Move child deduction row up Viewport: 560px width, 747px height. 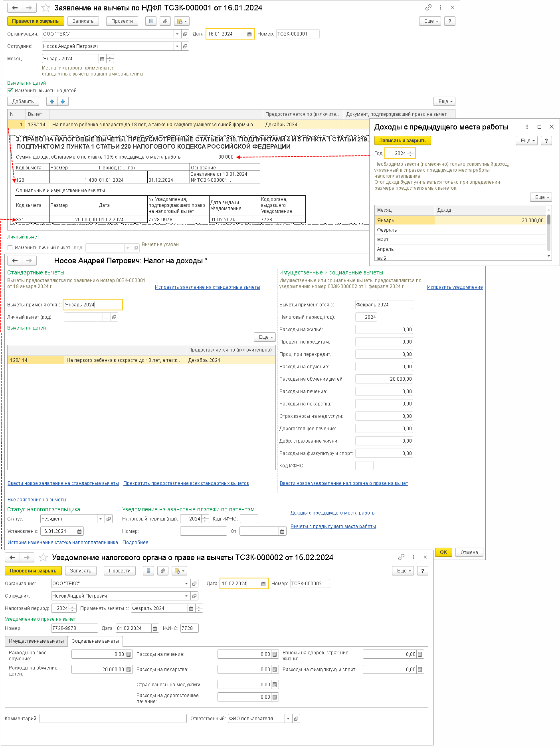coord(52,101)
